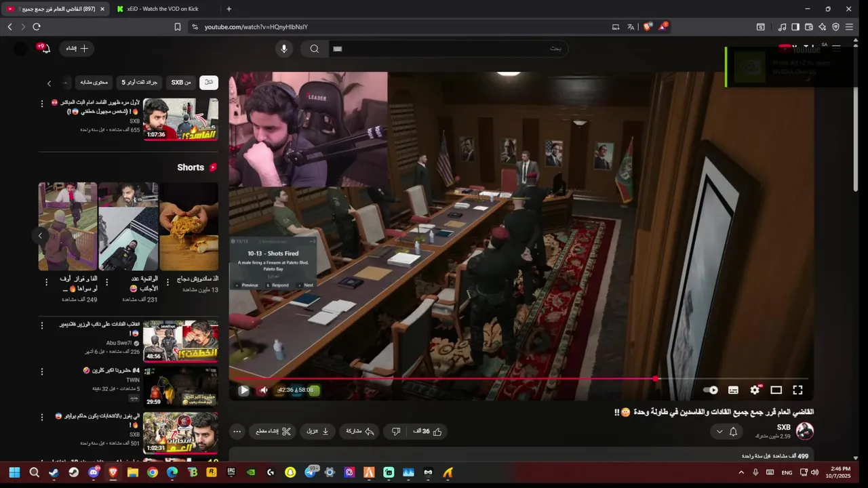Viewport: 868px width, 488px height.
Task: Open options for the 1:02:31 SXB video
Action: [42, 418]
